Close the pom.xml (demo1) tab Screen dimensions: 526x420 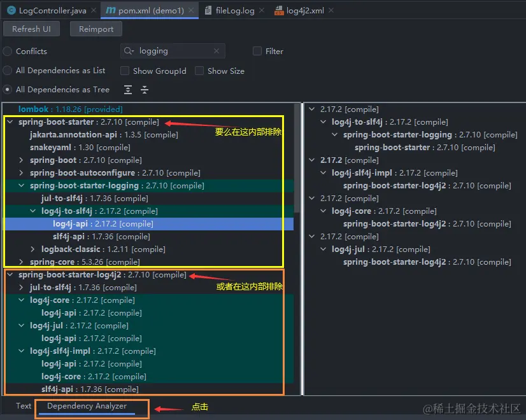[x=191, y=10]
